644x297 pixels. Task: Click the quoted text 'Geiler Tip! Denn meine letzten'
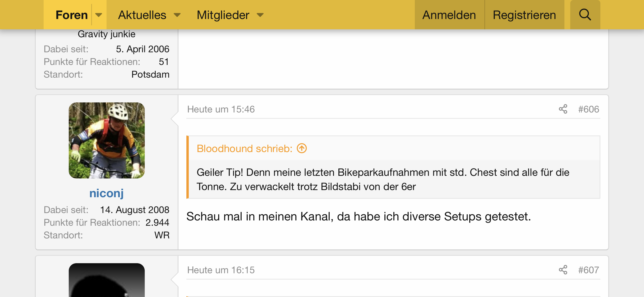pos(266,172)
